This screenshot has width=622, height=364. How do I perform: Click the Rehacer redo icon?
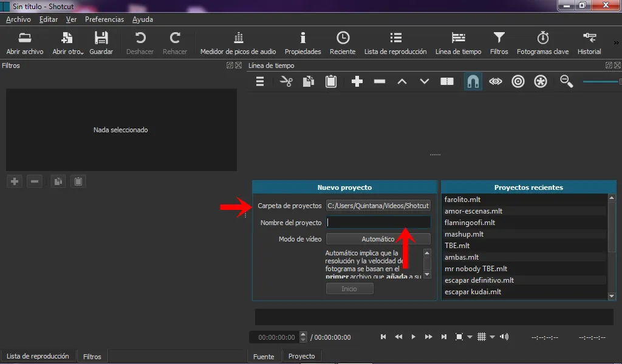175,43
